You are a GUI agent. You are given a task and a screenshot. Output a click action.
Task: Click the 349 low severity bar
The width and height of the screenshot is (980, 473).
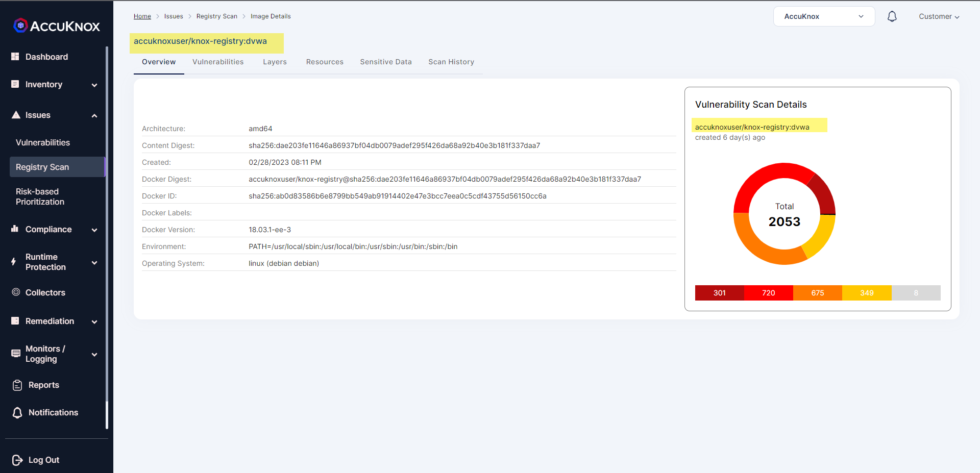point(867,293)
